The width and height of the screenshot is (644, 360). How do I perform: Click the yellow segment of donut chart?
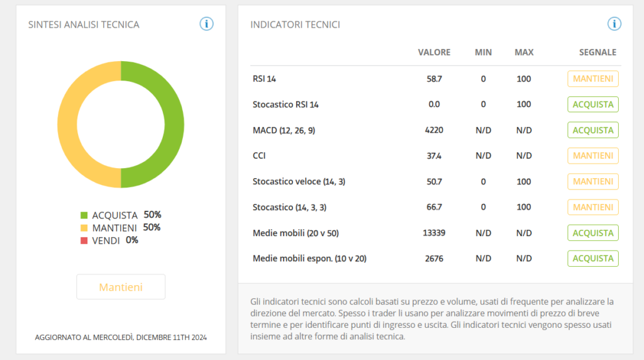(x=67, y=125)
